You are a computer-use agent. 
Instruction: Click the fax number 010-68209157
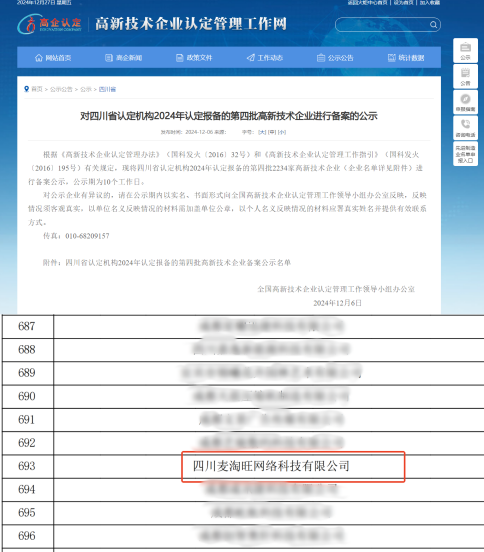[x=87, y=236]
